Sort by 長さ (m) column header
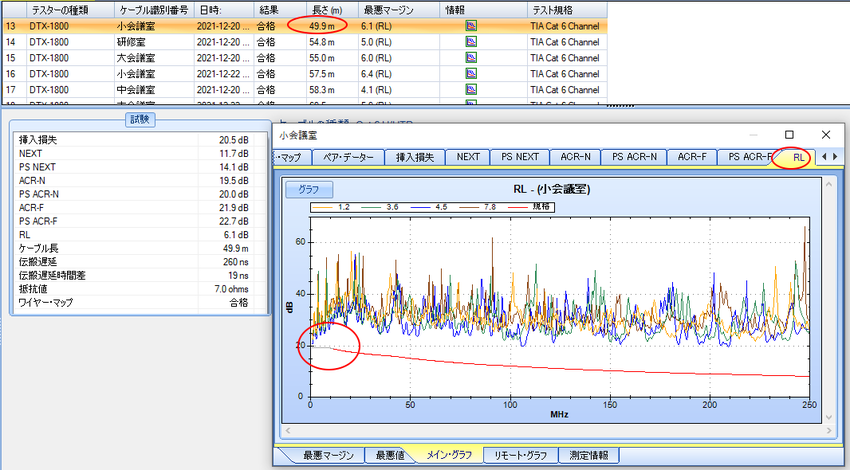The height and width of the screenshot is (470, 850). (332, 10)
